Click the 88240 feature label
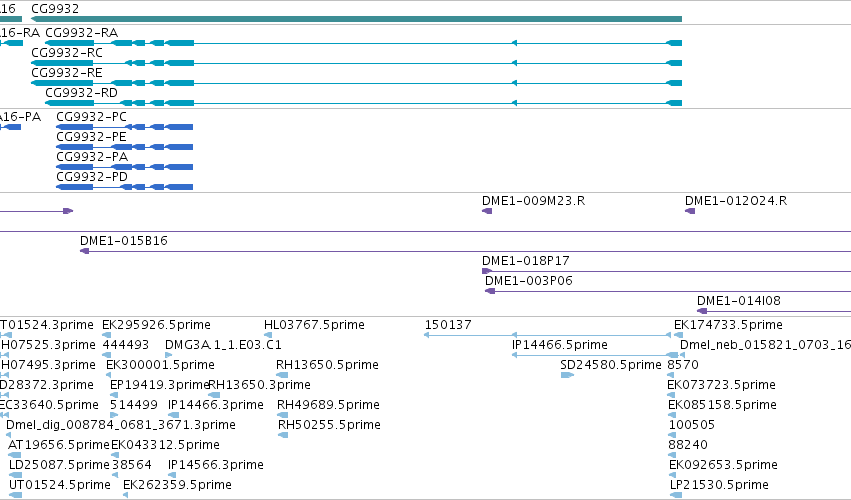The image size is (851, 500). tap(688, 445)
